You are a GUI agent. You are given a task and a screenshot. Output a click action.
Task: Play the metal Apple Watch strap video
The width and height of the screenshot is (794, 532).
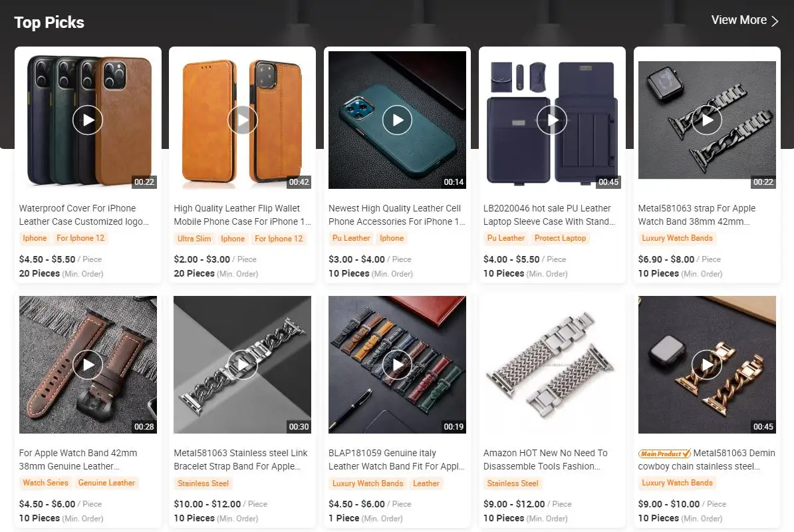[x=707, y=120]
